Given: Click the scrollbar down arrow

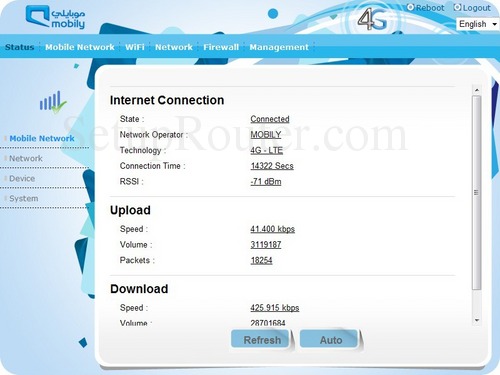Looking at the screenshot, I should (477, 320).
